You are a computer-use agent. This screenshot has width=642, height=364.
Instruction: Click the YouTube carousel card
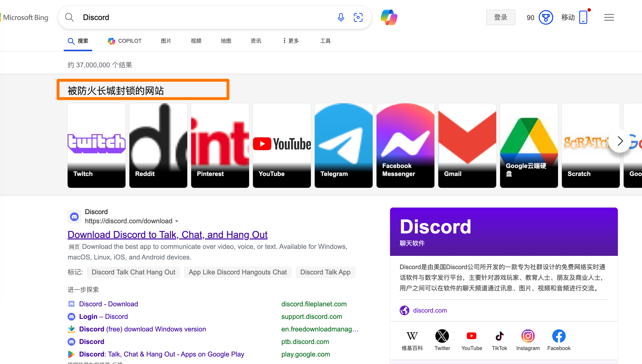point(282,145)
